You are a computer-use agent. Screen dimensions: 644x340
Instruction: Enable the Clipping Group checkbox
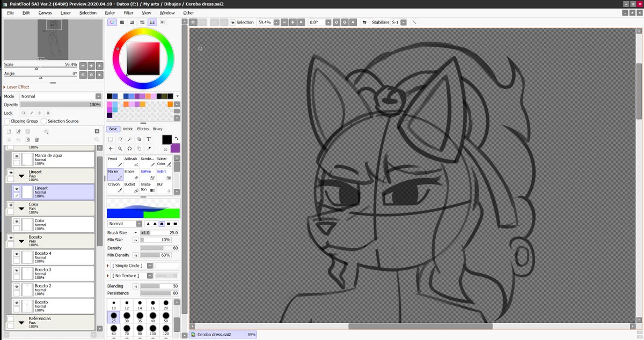tap(7, 121)
